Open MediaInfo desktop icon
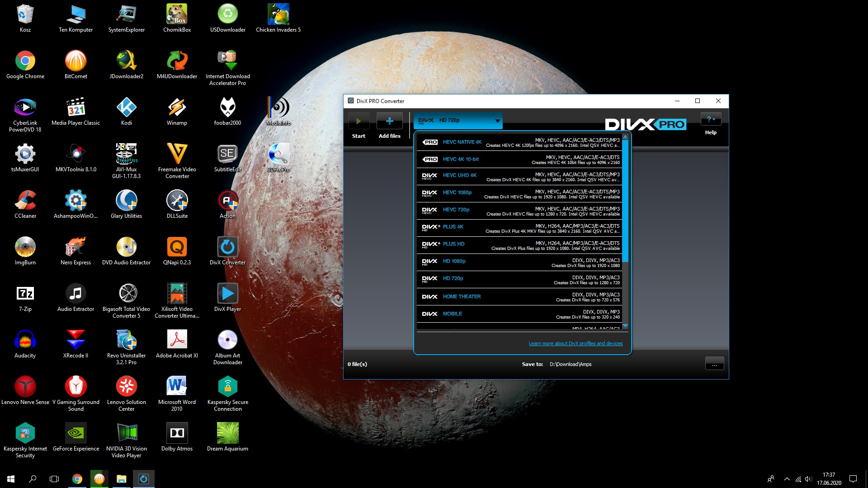The width and height of the screenshot is (868, 488). (x=278, y=111)
